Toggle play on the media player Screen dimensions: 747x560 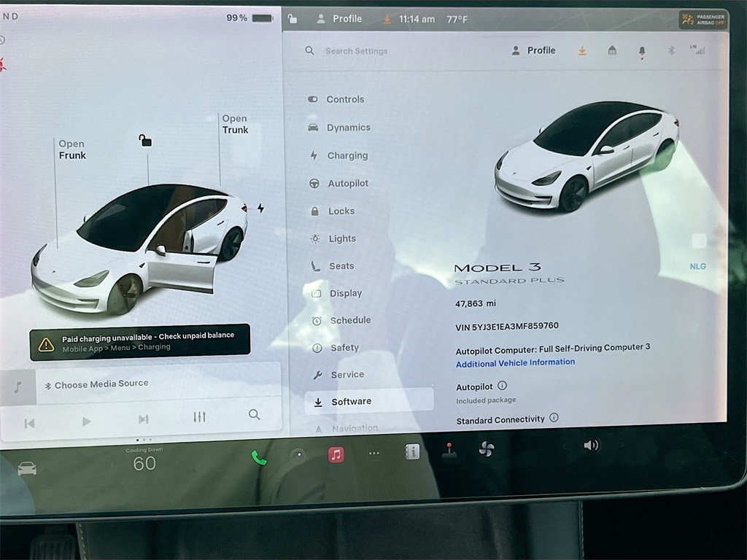point(86,421)
